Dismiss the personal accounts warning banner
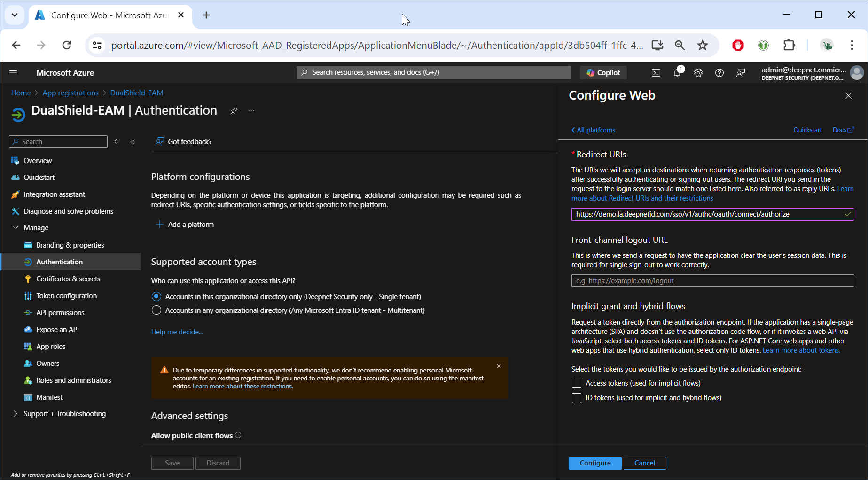 (x=499, y=366)
